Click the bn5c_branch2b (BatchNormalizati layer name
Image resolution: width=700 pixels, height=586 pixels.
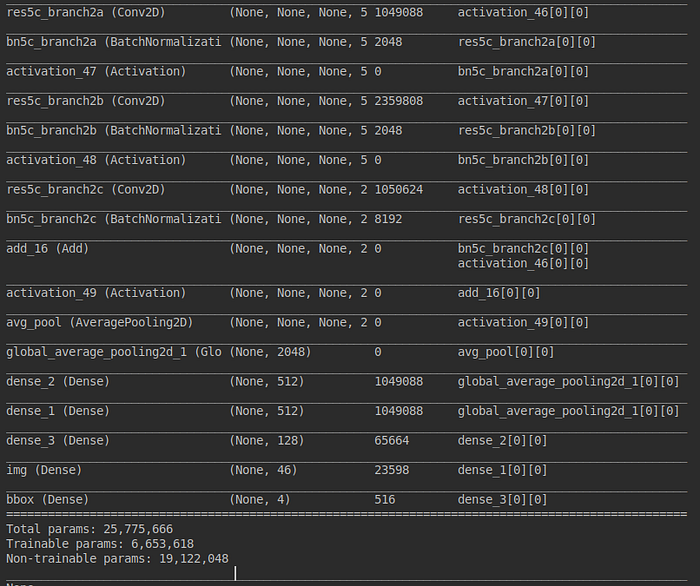point(113,130)
